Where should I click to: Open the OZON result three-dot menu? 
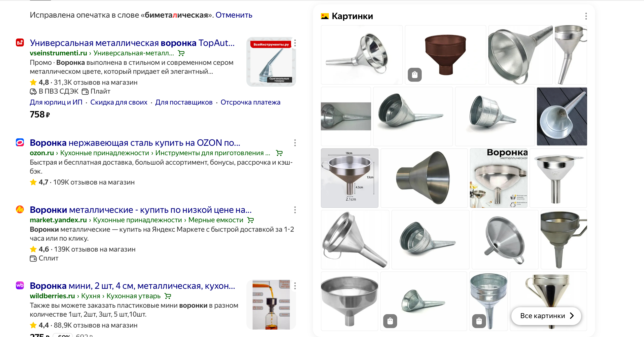coord(295,143)
